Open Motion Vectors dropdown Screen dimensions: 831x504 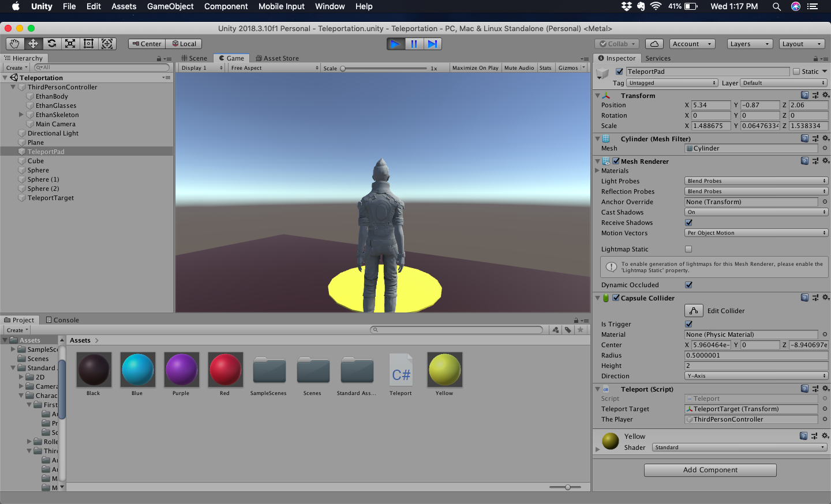pyautogui.click(x=756, y=233)
